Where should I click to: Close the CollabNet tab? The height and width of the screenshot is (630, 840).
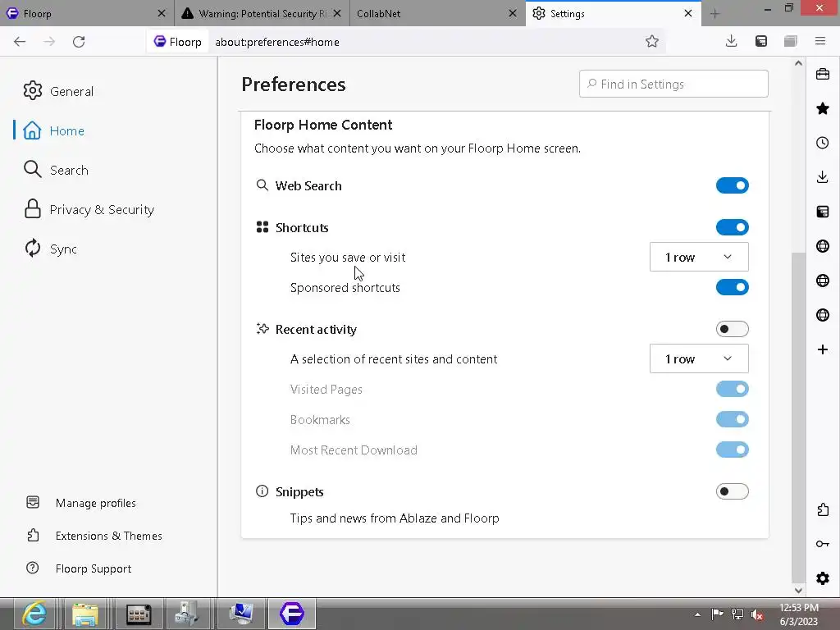pyautogui.click(x=513, y=13)
